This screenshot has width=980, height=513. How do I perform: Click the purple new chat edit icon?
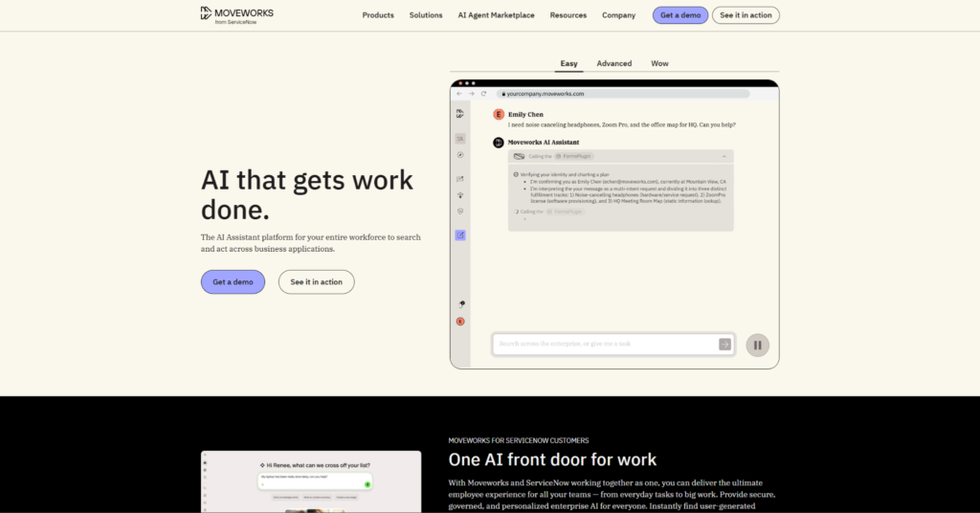460,234
